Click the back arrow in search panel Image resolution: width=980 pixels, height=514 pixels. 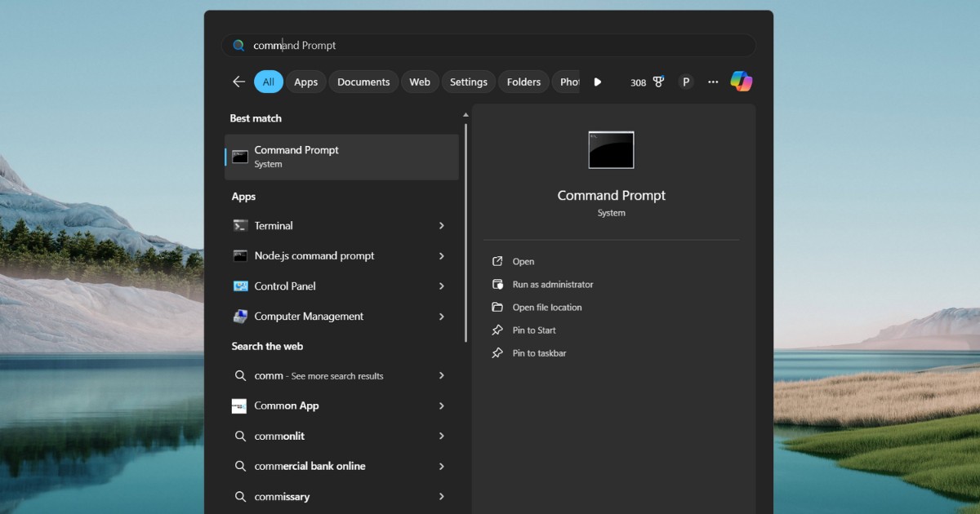(238, 82)
